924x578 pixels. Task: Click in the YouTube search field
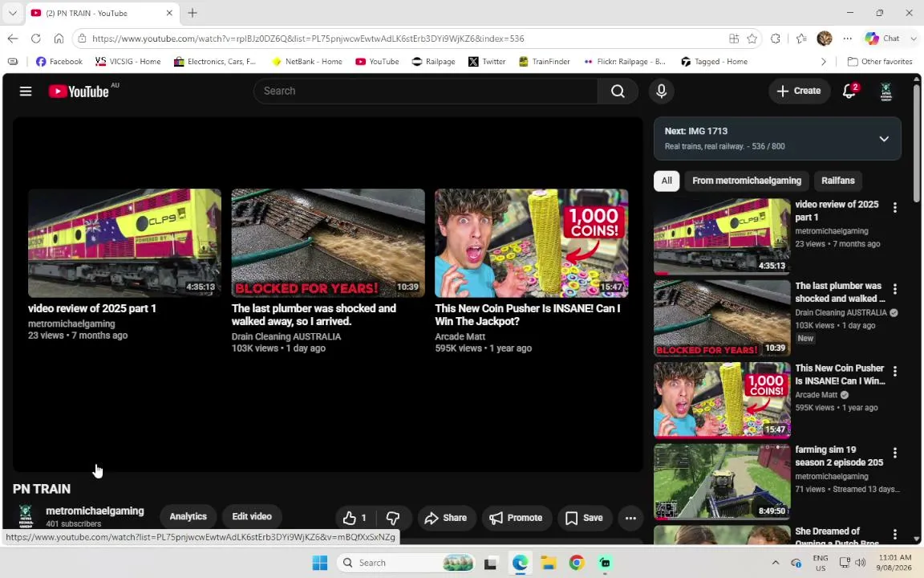[x=425, y=91]
